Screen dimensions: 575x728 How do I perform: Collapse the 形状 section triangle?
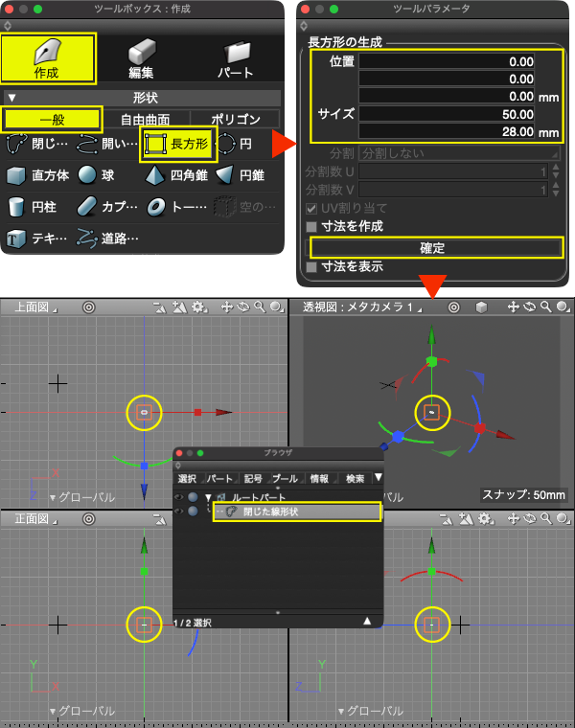coord(12,98)
